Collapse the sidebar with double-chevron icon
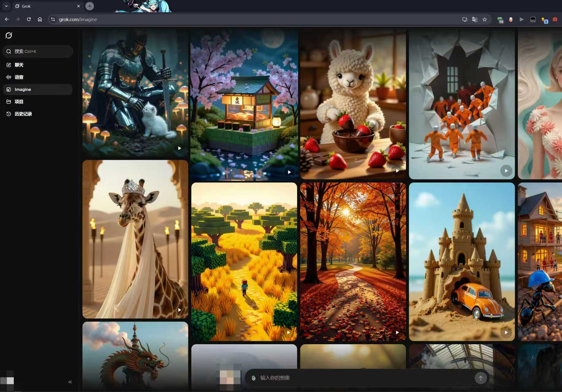The image size is (562, 392). point(70,382)
